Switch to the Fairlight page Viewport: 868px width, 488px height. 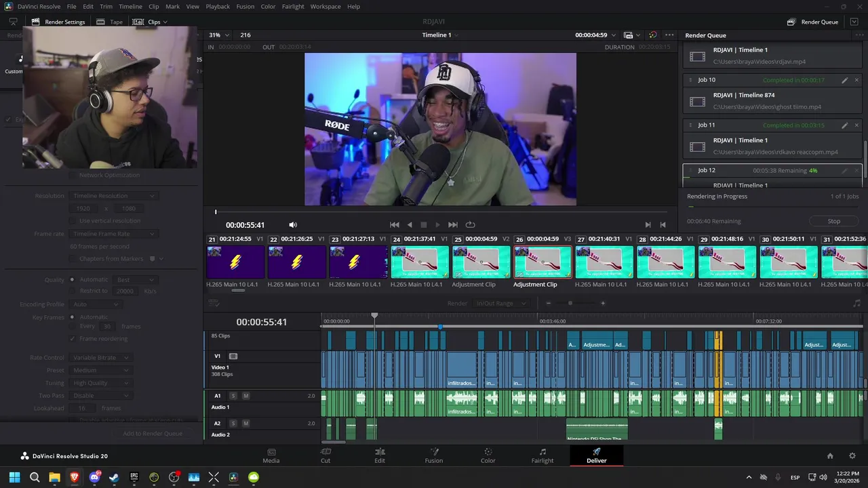click(x=542, y=455)
